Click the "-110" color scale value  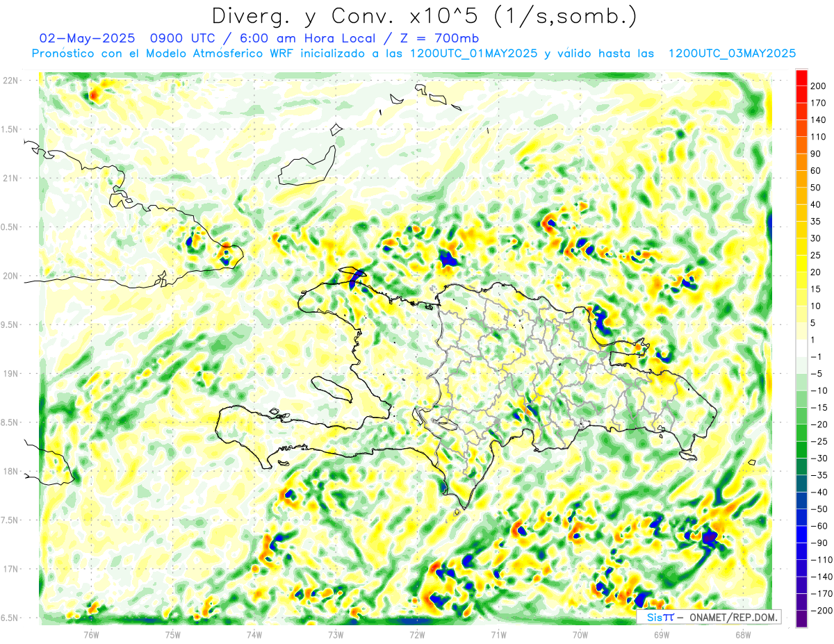tap(821, 560)
